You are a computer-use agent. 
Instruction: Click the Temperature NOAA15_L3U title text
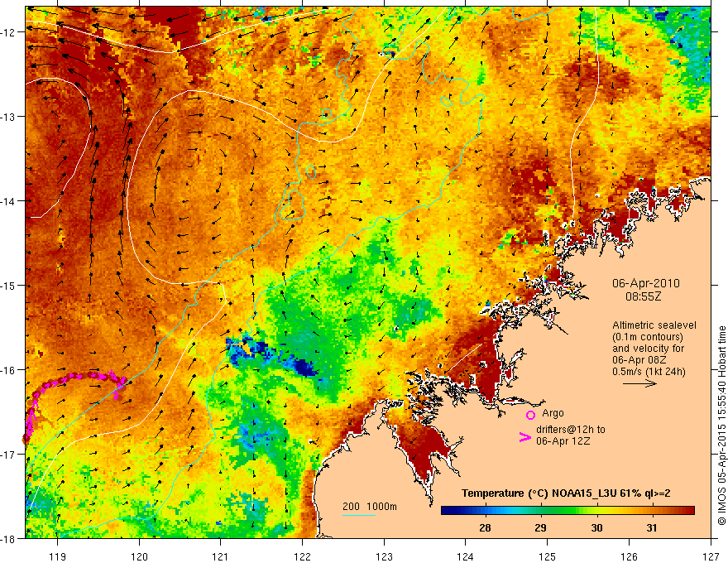[x=566, y=493]
